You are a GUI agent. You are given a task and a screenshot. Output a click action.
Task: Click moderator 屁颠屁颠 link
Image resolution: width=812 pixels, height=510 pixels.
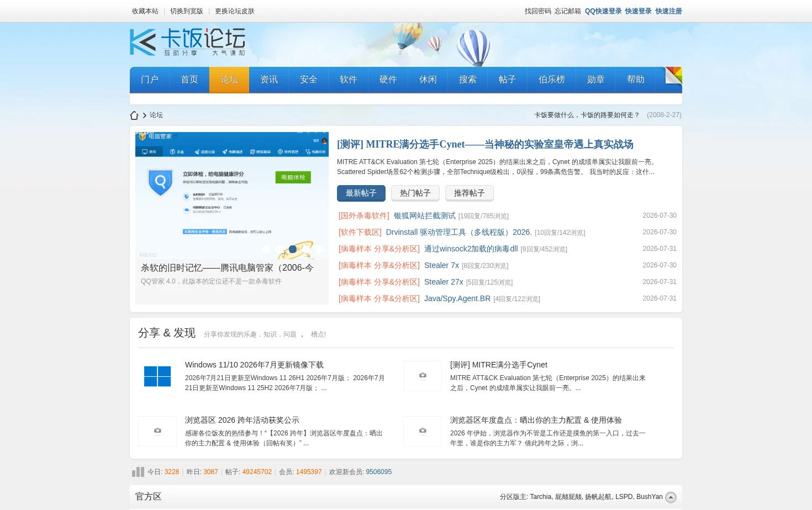coord(568,497)
